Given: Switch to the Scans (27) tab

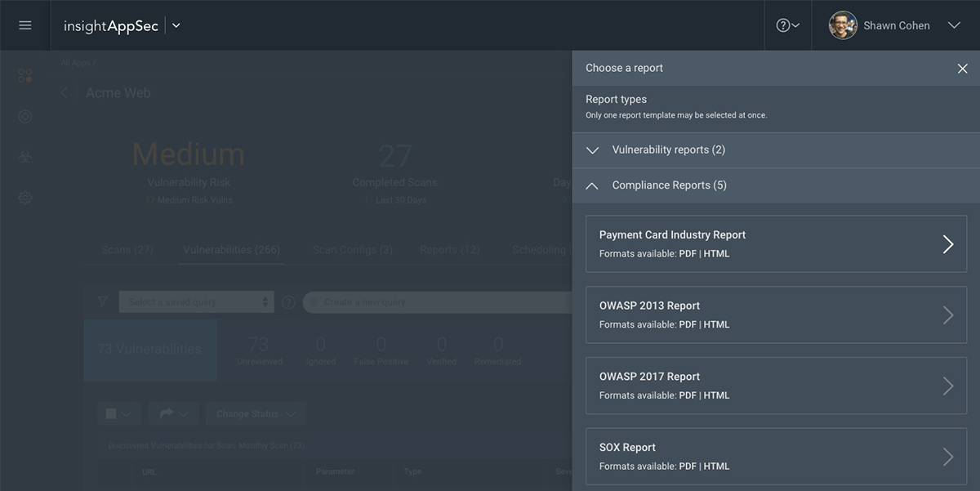Looking at the screenshot, I should [x=127, y=250].
